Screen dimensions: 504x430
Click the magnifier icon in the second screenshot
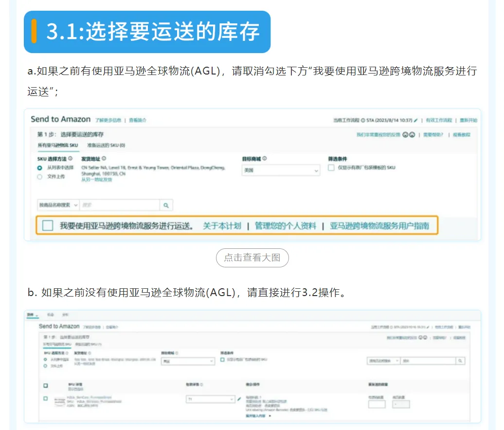click(460, 361)
